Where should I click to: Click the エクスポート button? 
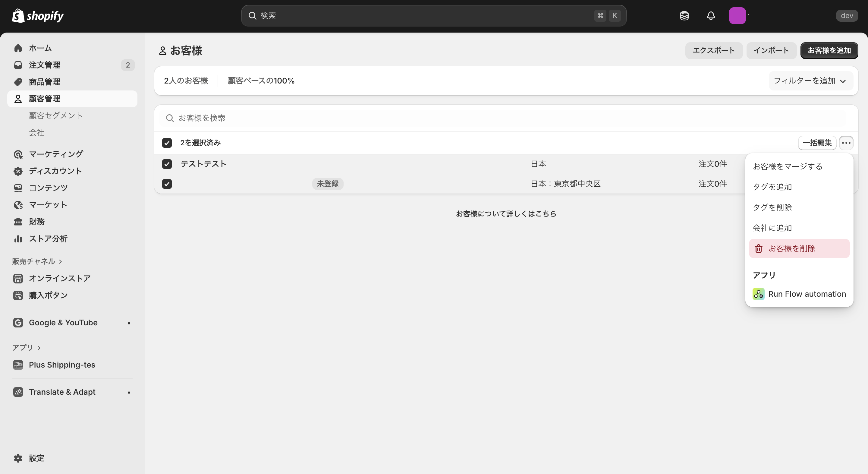click(x=713, y=51)
